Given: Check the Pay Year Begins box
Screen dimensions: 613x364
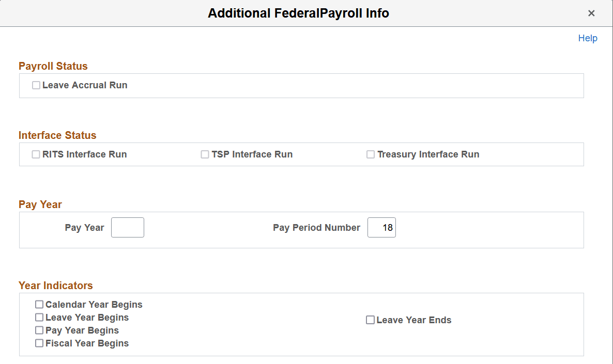Looking at the screenshot, I should (x=39, y=330).
